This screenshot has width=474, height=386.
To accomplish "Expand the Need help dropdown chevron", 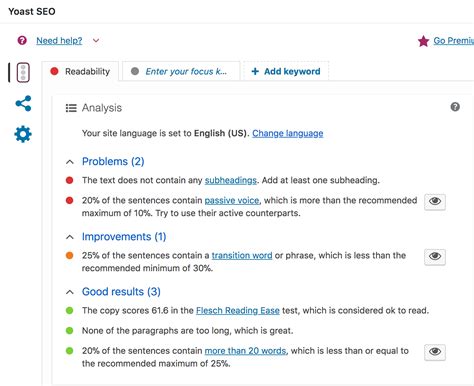I will (96, 41).
